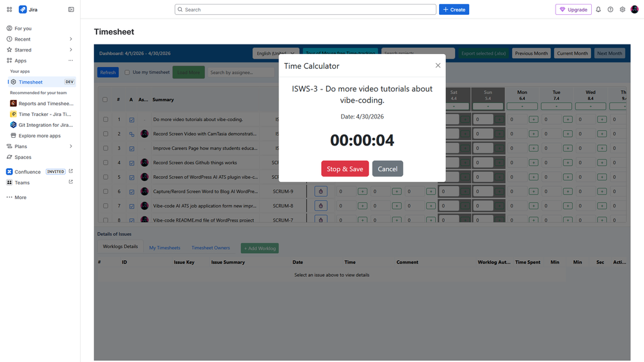Expand Plans in sidebar
644x362 pixels.
coord(71,146)
